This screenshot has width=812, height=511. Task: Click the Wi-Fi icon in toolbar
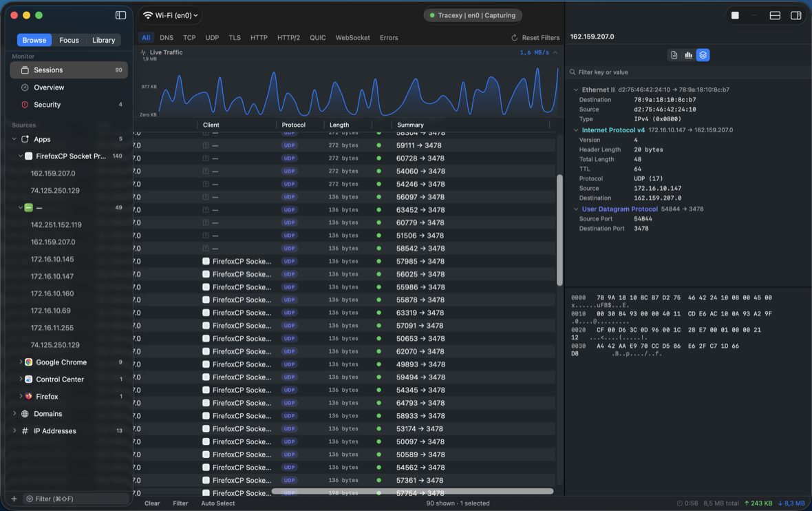click(x=148, y=15)
